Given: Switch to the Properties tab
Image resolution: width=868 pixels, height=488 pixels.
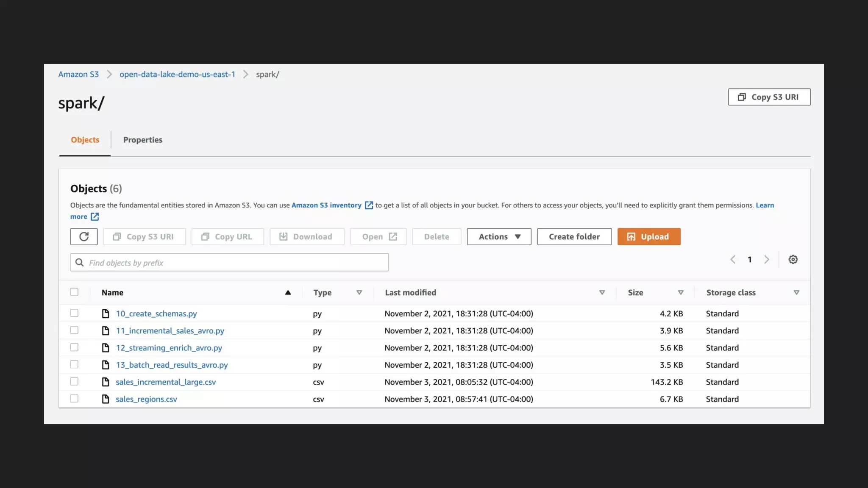Looking at the screenshot, I should [x=143, y=140].
